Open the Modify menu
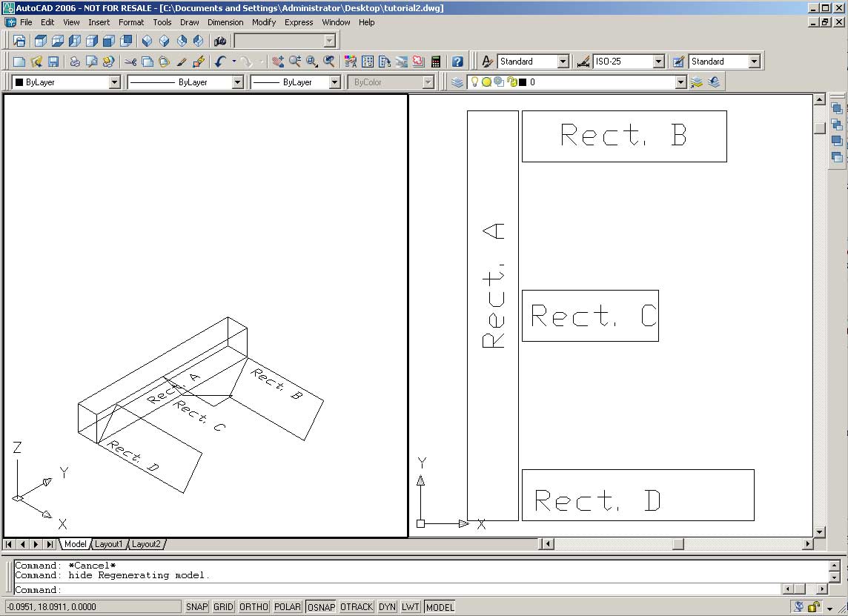Viewport: 848px width, 616px height. pos(264,22)
